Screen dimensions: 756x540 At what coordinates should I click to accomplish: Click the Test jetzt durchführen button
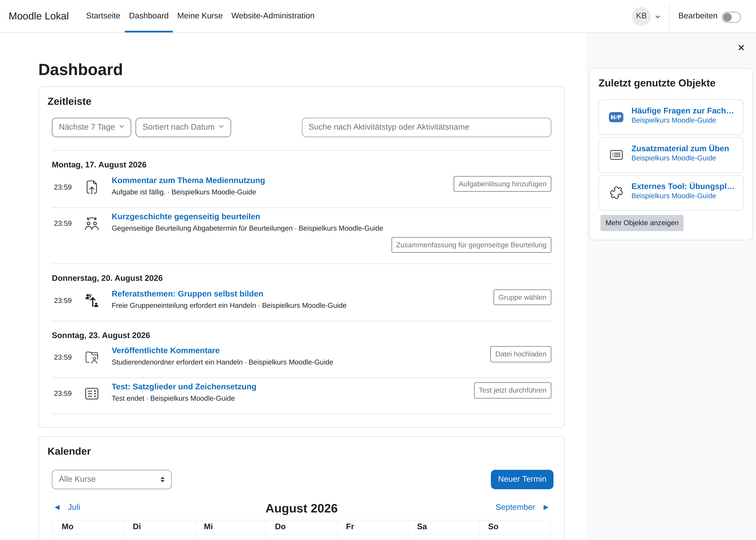(x=512, y=390)
